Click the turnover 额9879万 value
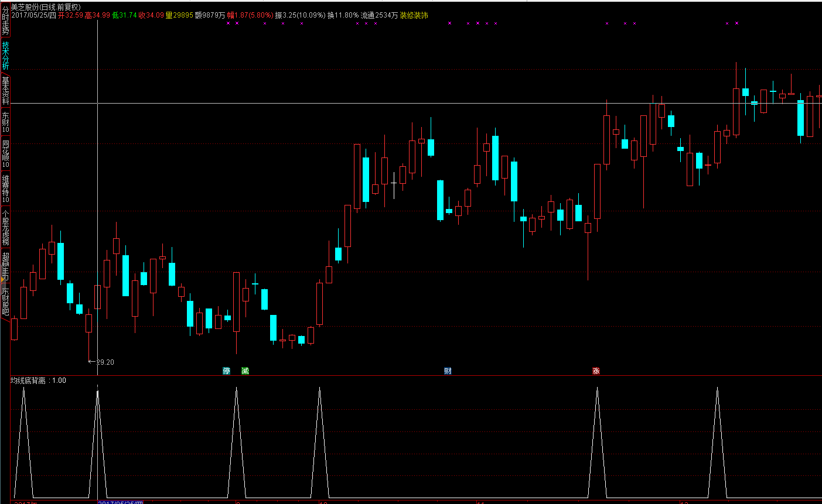The width and height of the screenshot is (822, 504). click(x=210, y=15)
